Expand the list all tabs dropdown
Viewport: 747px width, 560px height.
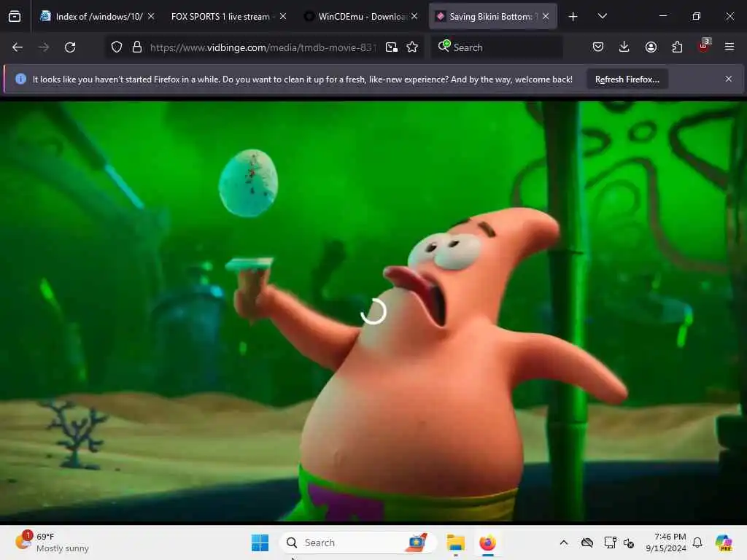point(602,16)
